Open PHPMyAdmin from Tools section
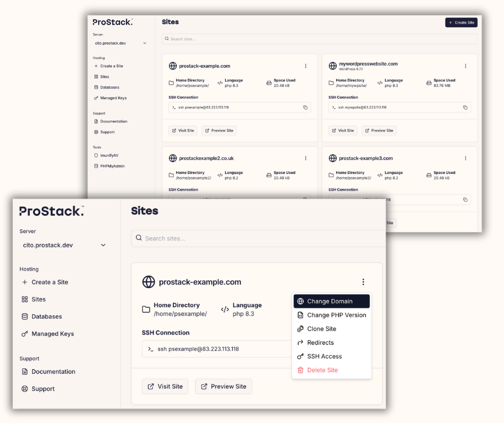504x423 pixels. click(112, 166)
